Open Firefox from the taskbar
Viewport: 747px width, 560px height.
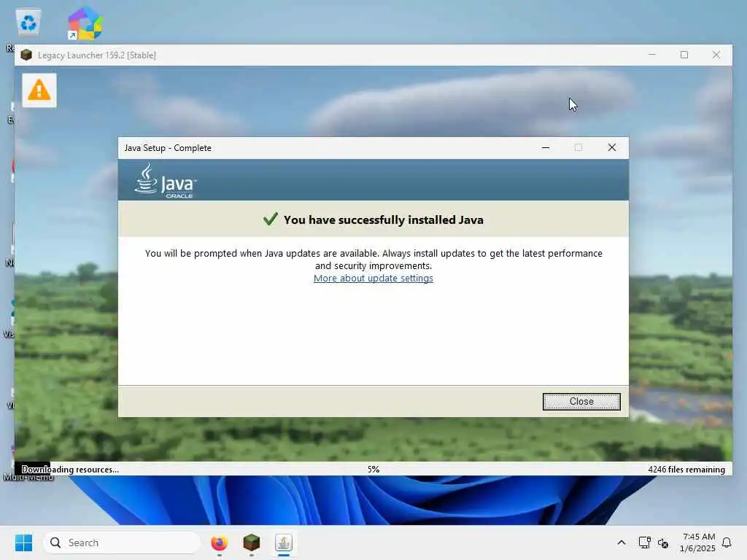click(x=219, y=542)
